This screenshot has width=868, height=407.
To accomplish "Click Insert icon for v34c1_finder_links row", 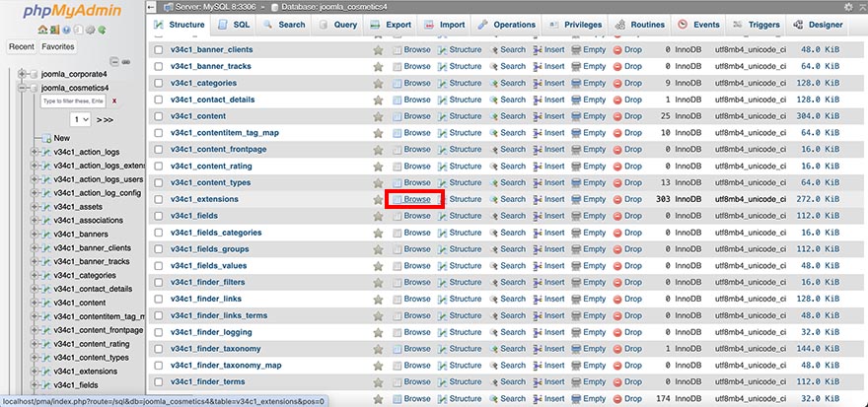I will click(x=538, y=299).
